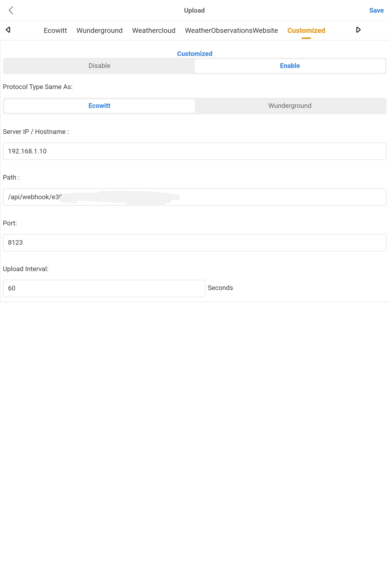This screenshot has height=588, width=389.
Task: Click the 'Server IP / Hostname :' label
Action: point(36,132)
